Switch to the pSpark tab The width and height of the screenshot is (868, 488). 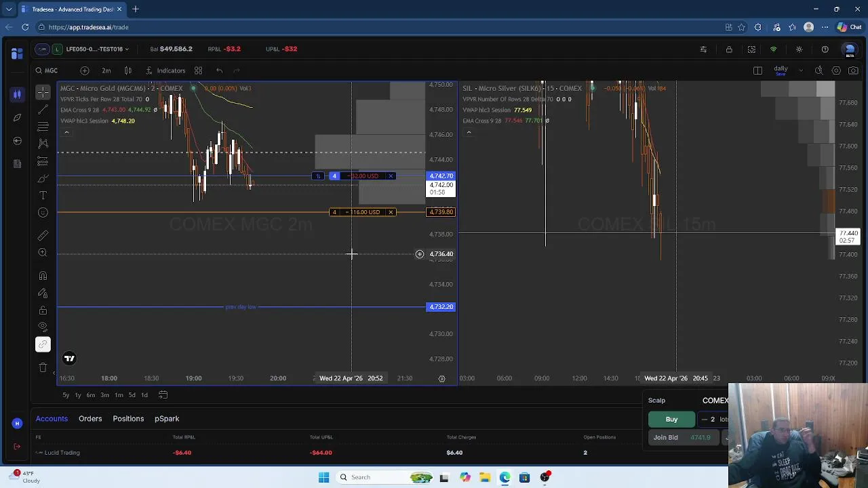pos(167,419)
